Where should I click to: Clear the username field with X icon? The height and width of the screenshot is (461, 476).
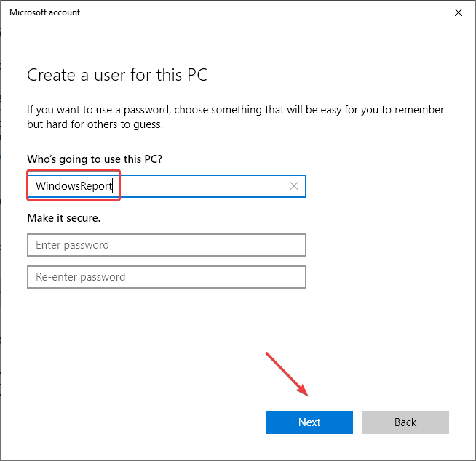pyautogui.click(x=294, y=186)
